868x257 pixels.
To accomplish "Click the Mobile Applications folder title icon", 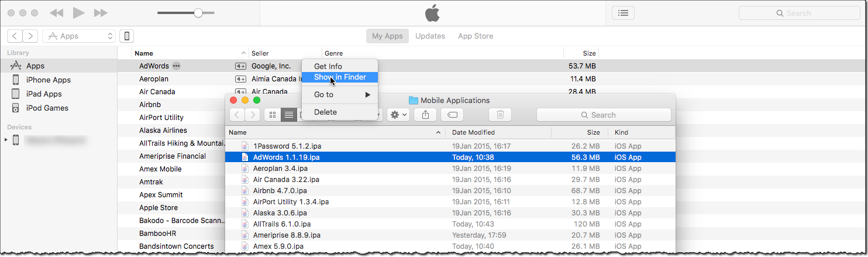I will (x=414, y=101).
